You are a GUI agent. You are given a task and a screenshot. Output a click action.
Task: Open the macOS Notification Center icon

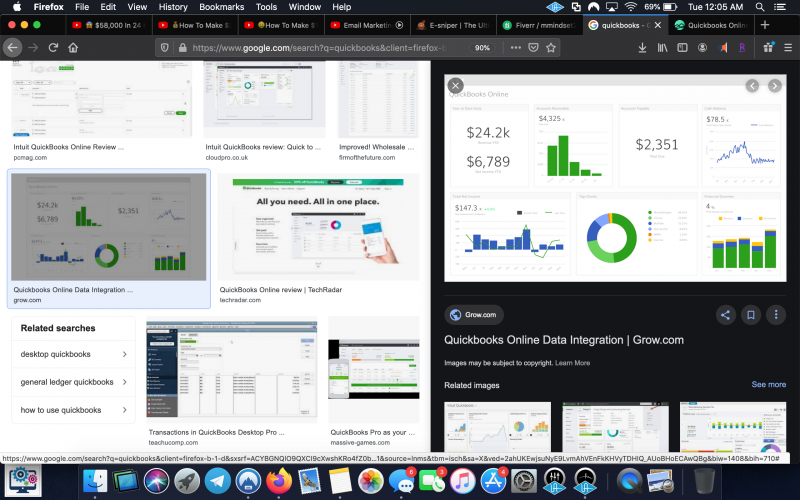click(780, 7)
